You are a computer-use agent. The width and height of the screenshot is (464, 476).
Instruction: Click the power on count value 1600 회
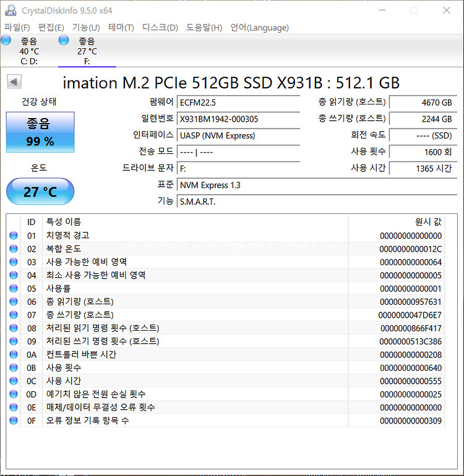423,152
